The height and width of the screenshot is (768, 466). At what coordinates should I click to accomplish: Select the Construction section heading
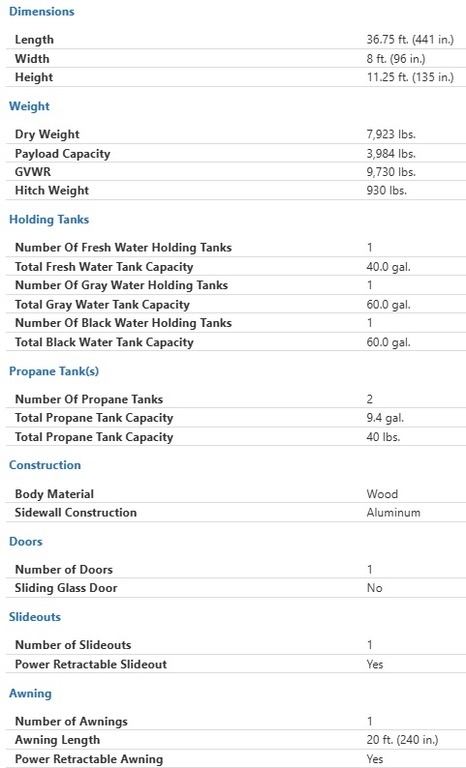[45, 465]
